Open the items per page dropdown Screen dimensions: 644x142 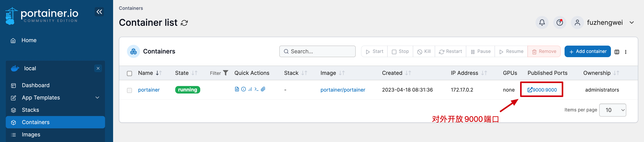(612, 110)
